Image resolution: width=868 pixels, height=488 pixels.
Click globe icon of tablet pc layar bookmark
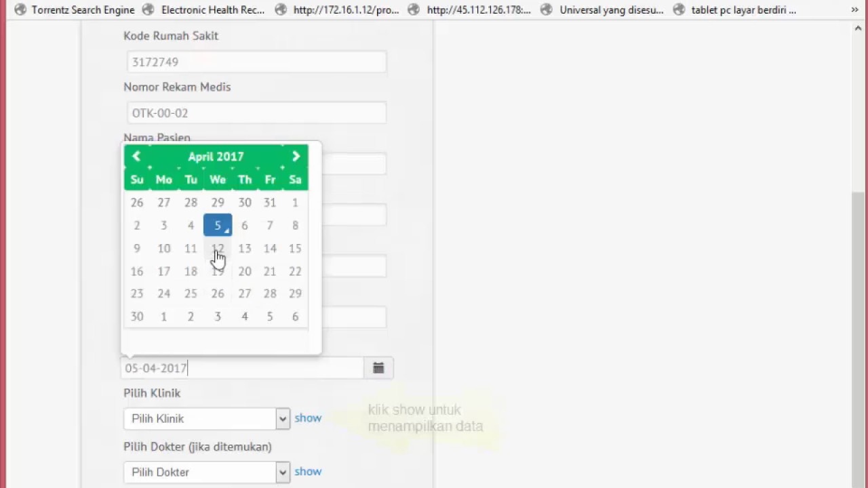click(679, 10)
